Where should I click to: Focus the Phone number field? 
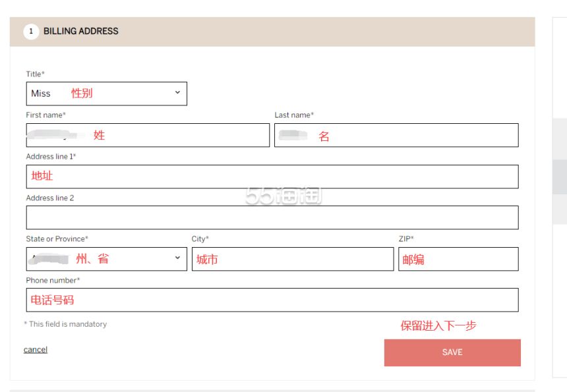coord(272,300)
